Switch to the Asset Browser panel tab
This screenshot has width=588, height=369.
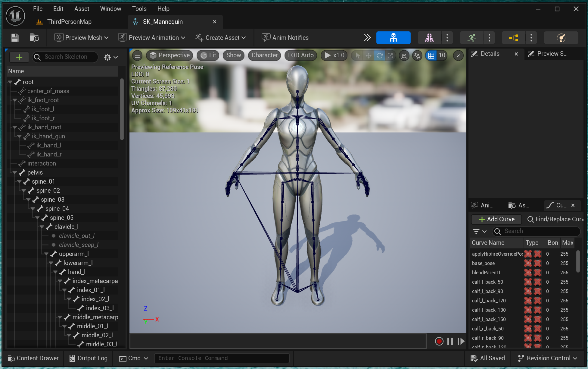519,205
